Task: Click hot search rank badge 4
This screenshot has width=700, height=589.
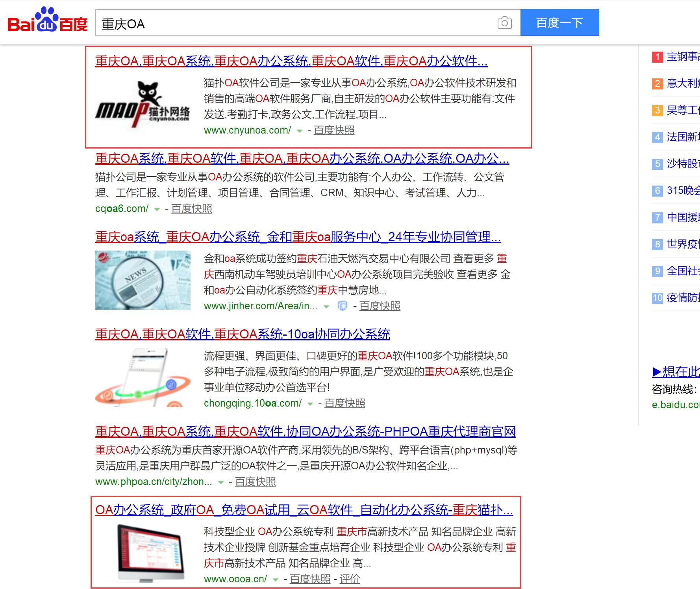Action: point(657,137)
